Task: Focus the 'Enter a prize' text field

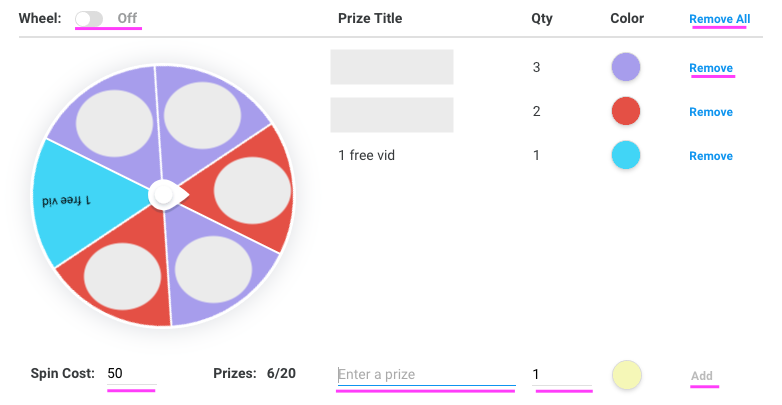Action: point(426,375)
